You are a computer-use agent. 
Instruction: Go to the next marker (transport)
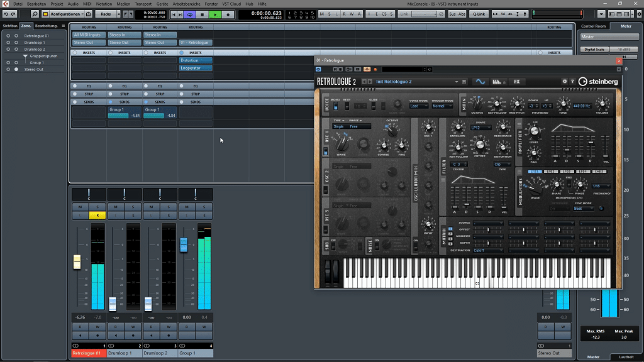click(x=180, y=14)
